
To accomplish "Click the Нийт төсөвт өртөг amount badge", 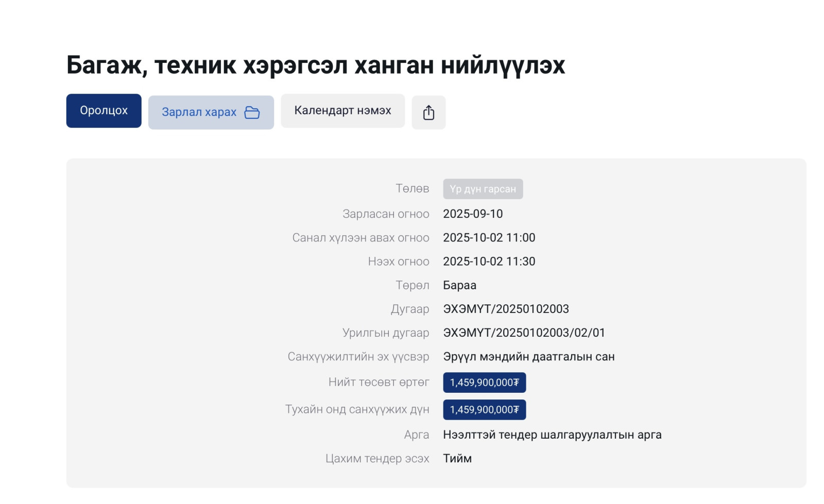I will (484, 383).
